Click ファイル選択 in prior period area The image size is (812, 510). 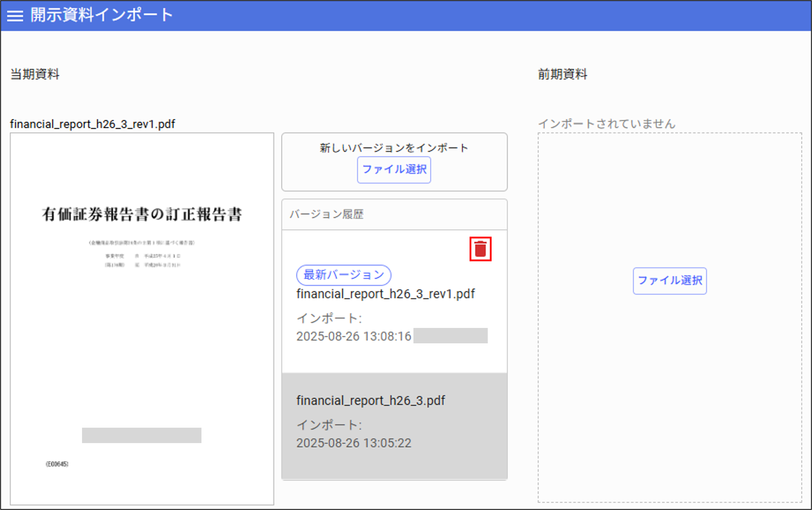click(x=669, y=281)
